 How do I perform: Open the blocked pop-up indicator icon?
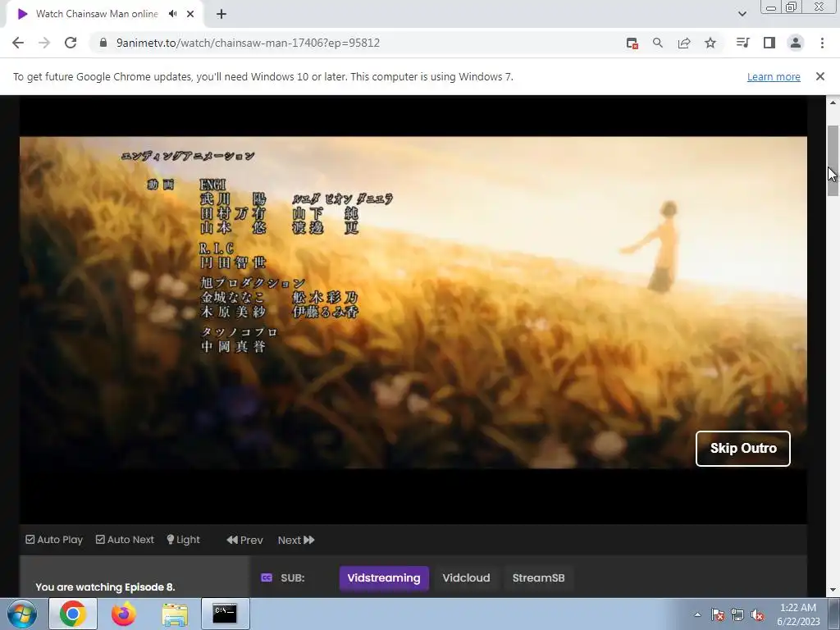coord(632,43)
